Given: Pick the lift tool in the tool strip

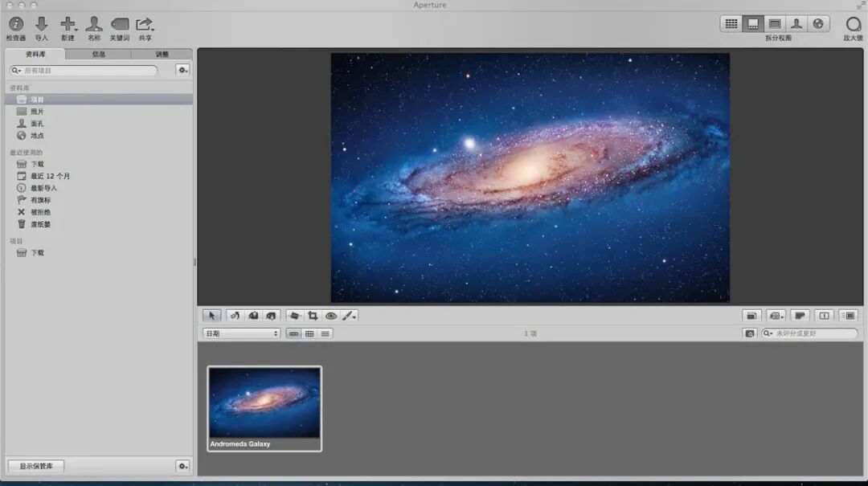Looking at the screenshot, I should click(253, 316).
